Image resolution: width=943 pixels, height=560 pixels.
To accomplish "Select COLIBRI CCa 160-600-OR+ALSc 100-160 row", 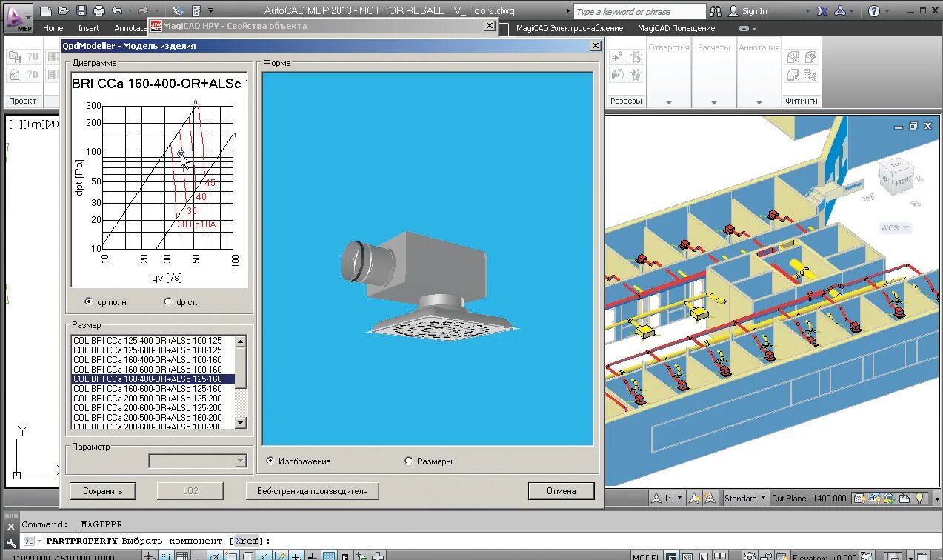I will [153, 370].
